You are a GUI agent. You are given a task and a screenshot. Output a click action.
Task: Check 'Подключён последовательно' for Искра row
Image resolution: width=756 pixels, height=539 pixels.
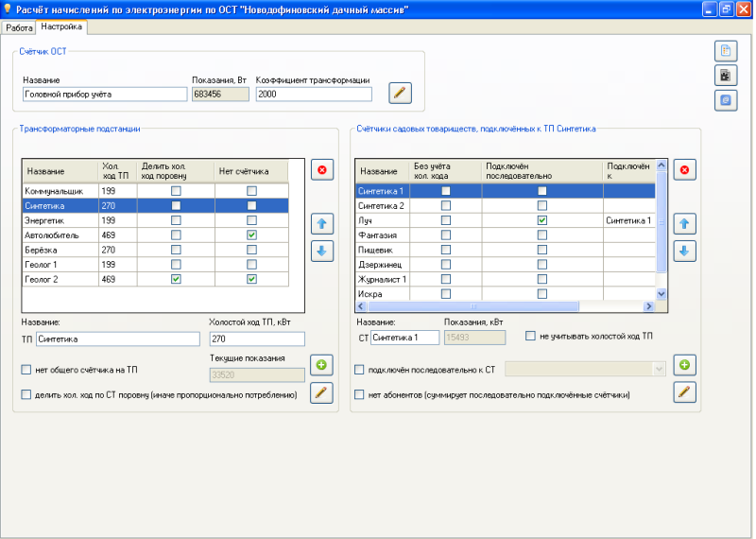(x=542, y=293)
